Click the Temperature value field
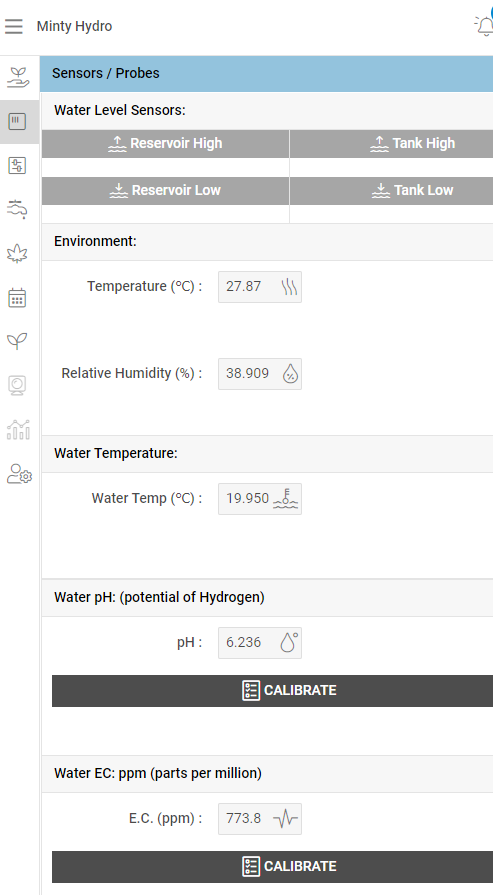This screenshot has height=895, width=493. click(x=260, y=287)
